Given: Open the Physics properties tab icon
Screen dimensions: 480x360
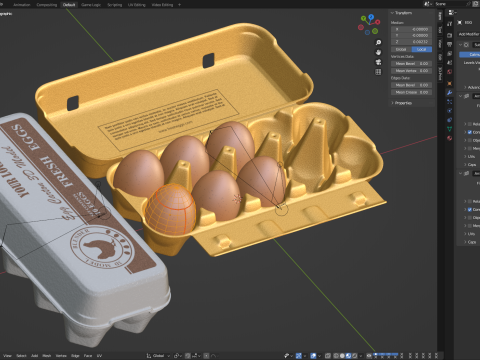Looking at the screenshot, I should (450, 110).
